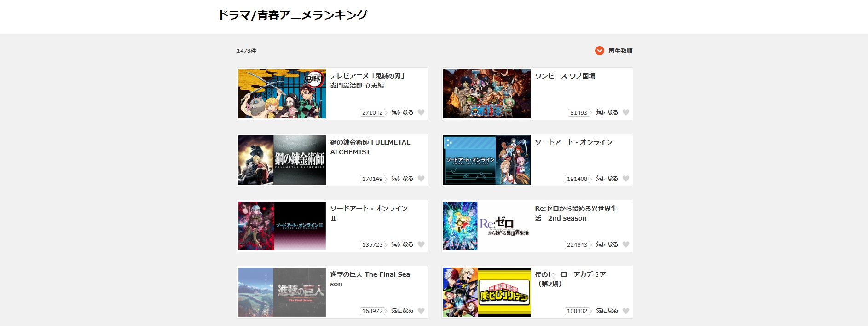The image size is (868, 326).
Task: Open the 進撃の巨人 The Final Season title link
Action: 370,279
